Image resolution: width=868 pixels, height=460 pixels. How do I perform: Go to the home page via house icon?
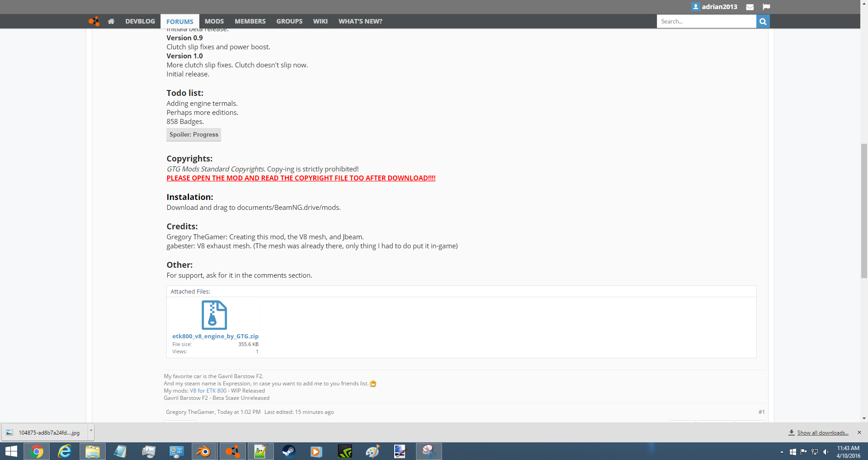click(111, 21)
